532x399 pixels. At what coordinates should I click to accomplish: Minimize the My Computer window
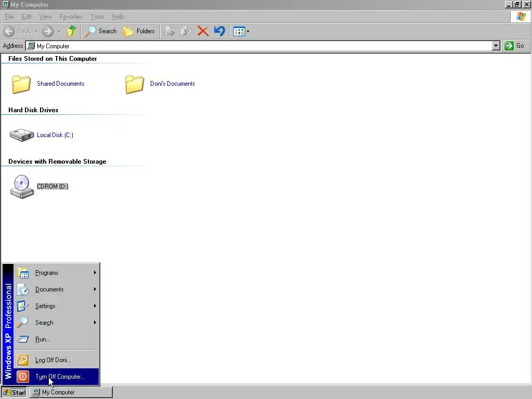point(509,4)
